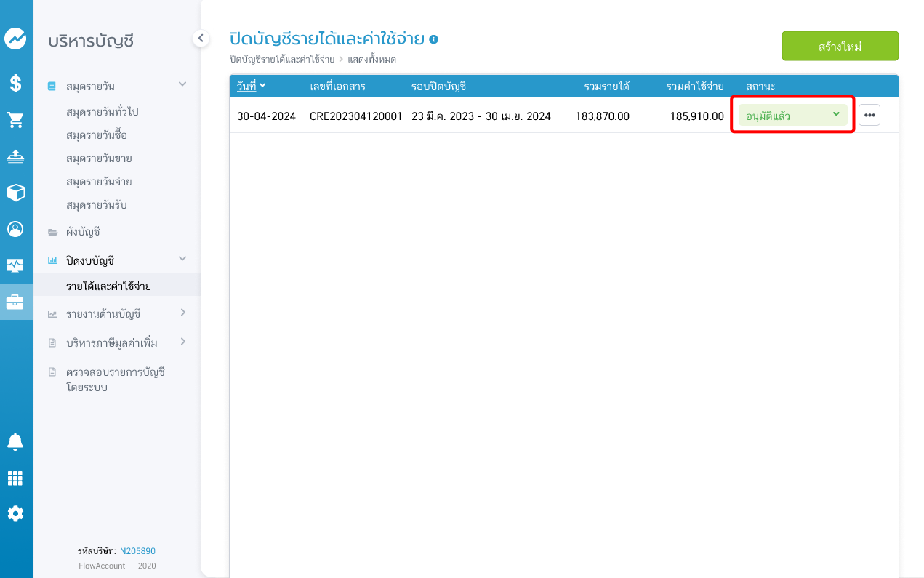Open the contacts person icon
The width and height of the screenshot is (924, 578).
[x=15, y=229]
